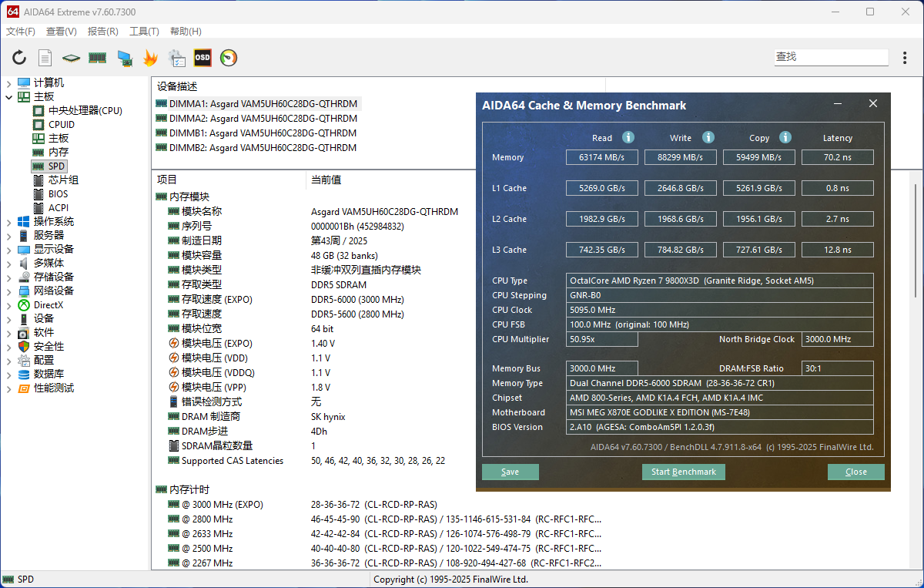Screen dimensions: 924x588
Task: Click the CPU chip toolbar icon
Action: [72, 58]
